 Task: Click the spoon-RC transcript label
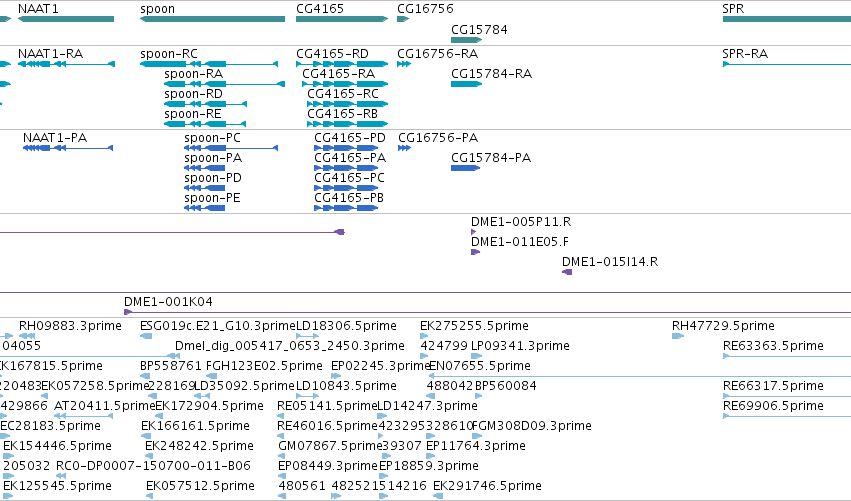tap(169, 54)
